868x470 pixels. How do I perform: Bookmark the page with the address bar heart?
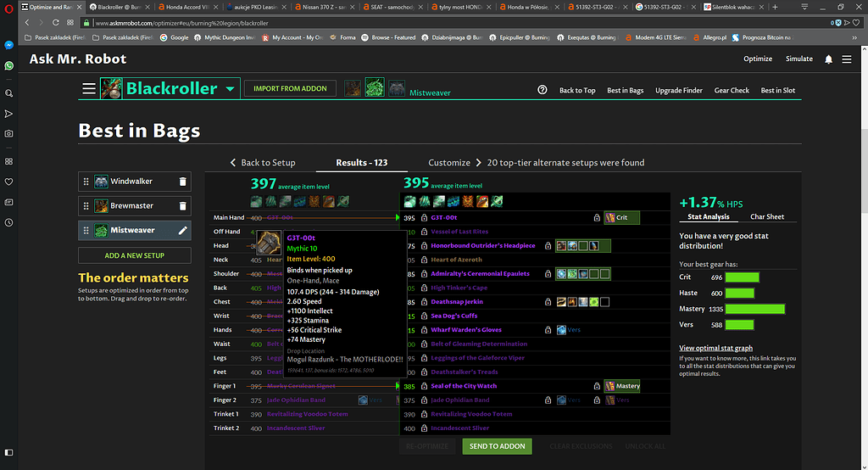(856, 23)
